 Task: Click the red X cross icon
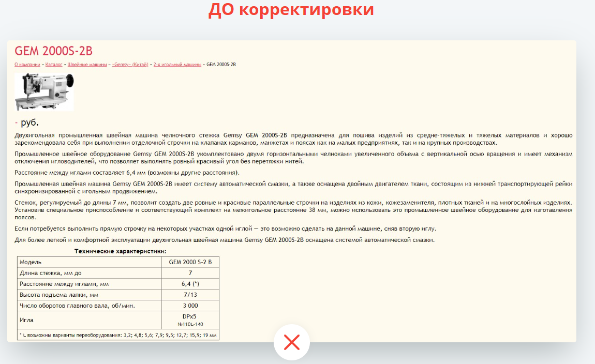coord(292,342)
